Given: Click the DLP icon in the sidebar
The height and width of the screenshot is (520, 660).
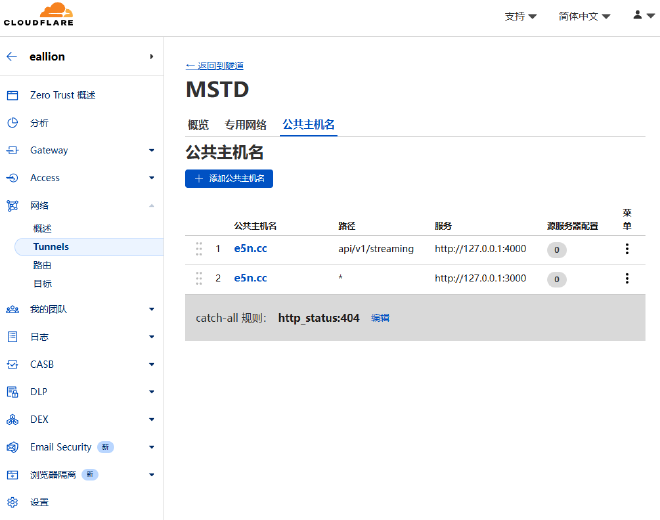Looking at the screenshot, I should [13, 392].
